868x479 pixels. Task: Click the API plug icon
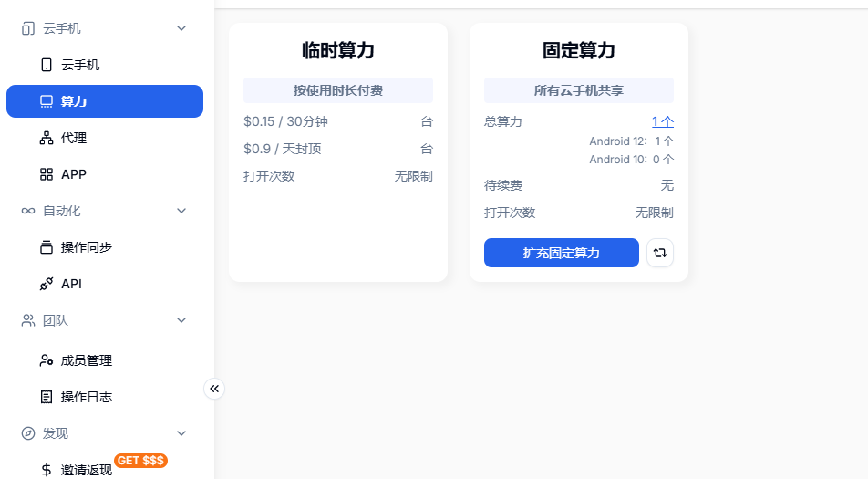tap(46, 284)
